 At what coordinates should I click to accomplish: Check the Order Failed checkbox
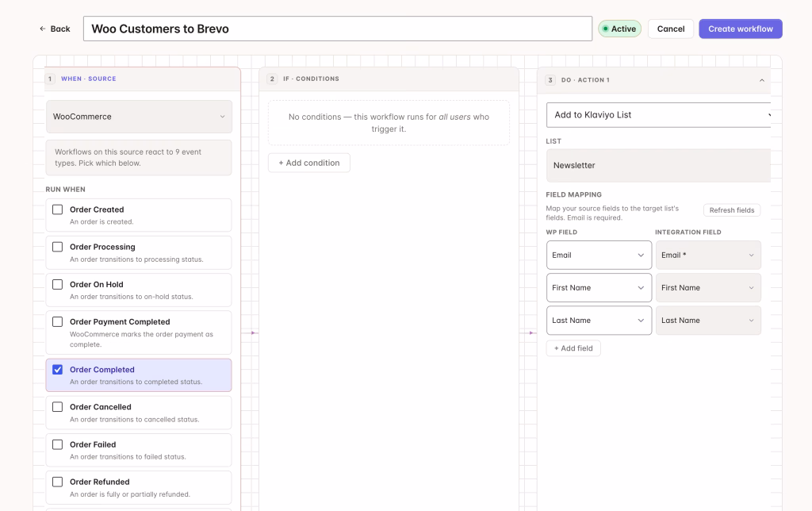tap(57, 444)
